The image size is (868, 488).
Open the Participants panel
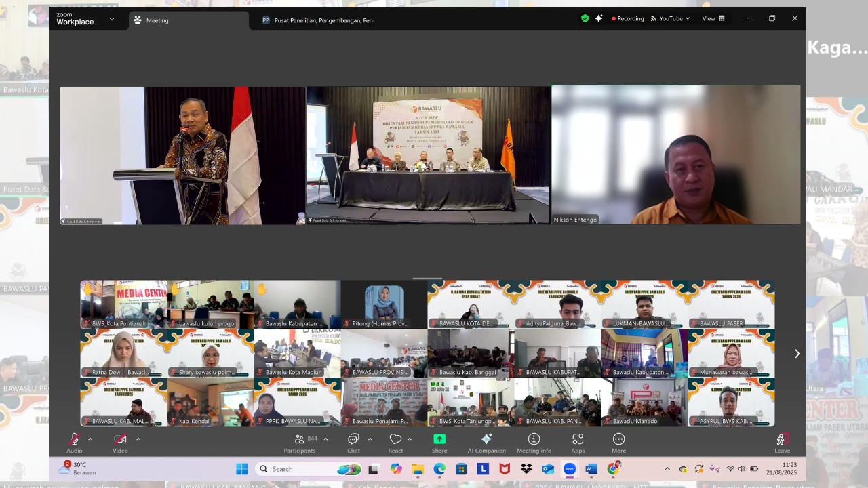click(x=300, y=440)
